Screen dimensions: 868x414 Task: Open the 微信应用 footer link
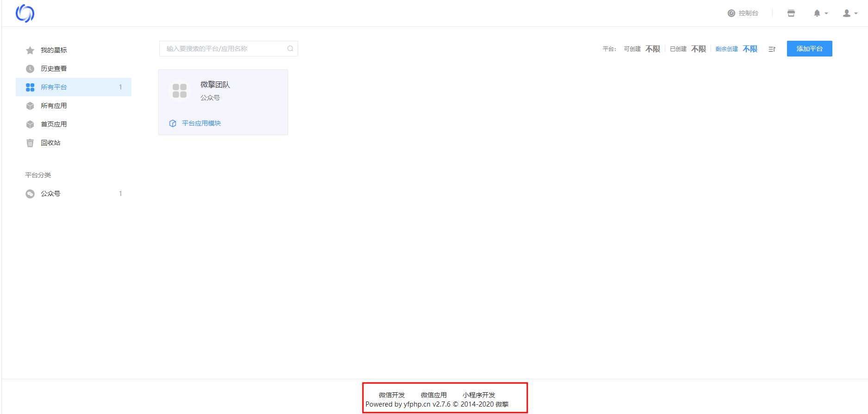(434, 395)
